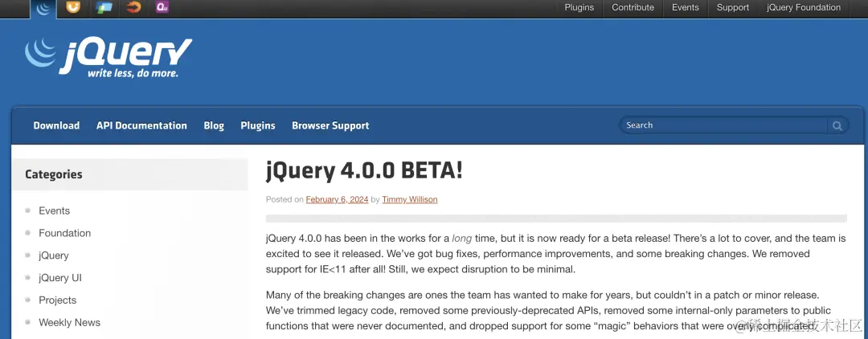This screenshot has height=339, width=868.
Task: Open jQuery Foundation top link
Action: [x=804, y=7]
